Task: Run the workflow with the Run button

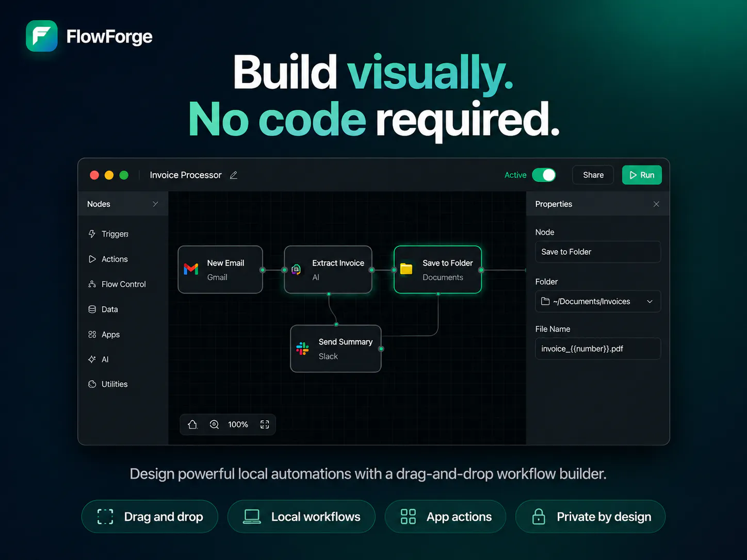Action: (x=642, y=175)
